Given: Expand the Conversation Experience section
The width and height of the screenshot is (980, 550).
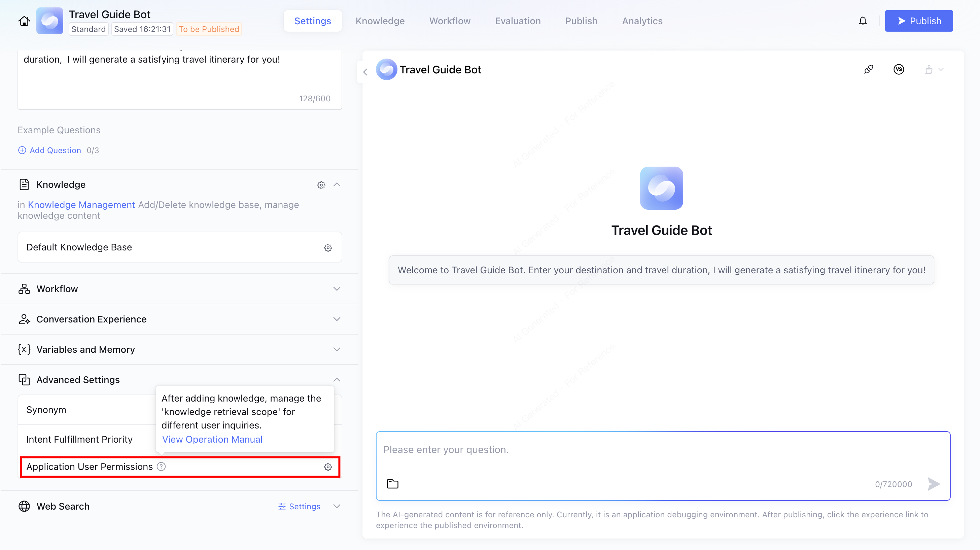Looking at the screenshot, I should point(337,319).
